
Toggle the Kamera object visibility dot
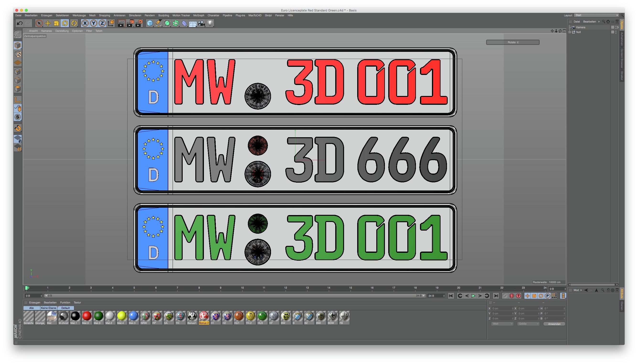click(616, 26)
